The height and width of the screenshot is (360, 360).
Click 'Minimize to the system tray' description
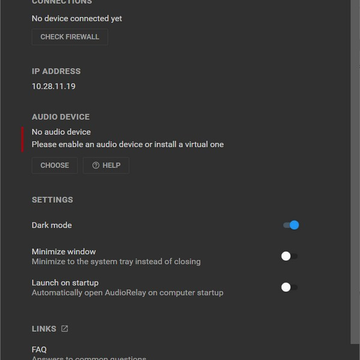click(116, 262)
